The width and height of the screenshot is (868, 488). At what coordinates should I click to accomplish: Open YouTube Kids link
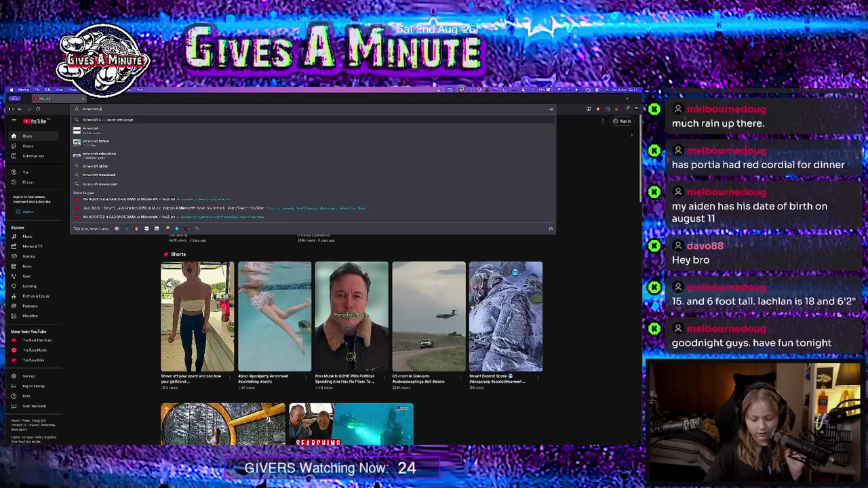[x=33, y=360]
